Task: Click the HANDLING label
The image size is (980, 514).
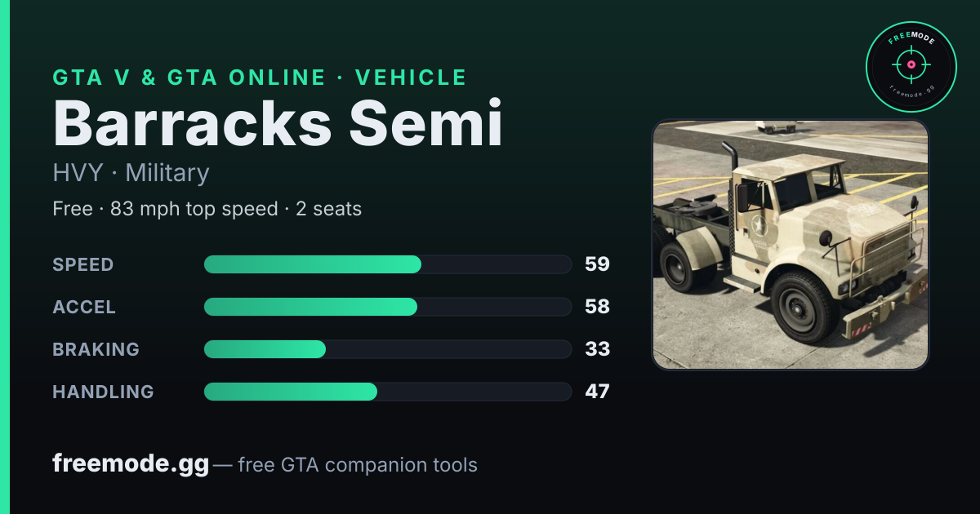Action: tap(103, 392)
